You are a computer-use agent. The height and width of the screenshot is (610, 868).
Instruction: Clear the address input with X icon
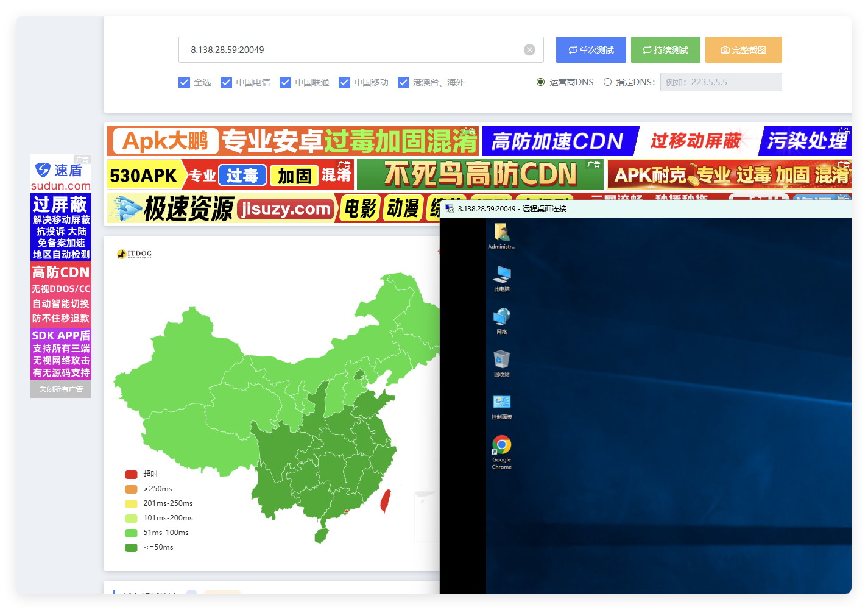(x=529, y=50)
